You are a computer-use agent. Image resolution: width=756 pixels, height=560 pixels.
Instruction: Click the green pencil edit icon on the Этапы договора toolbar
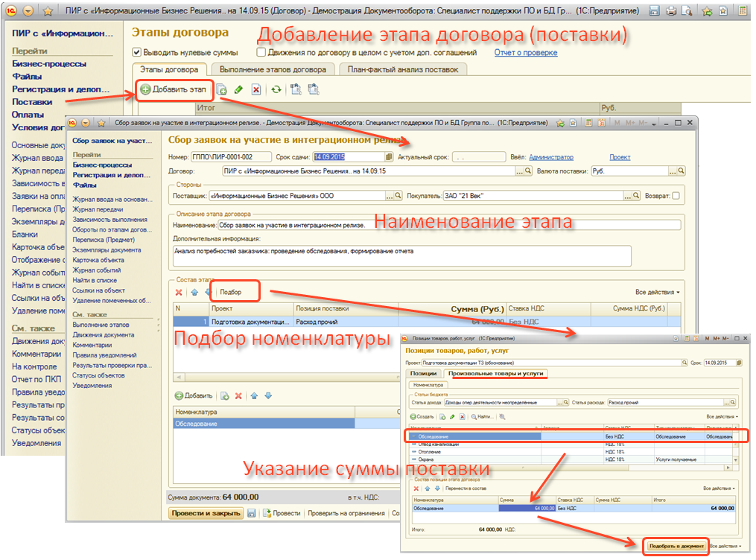coord(238,89)
